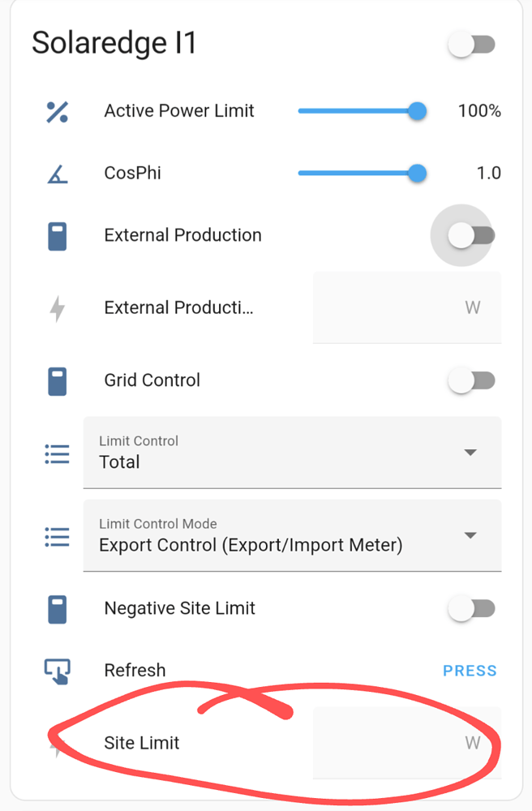This screenshot has height=811, width=532.
Task: Enable the Negative Site Limit toggle
Action: point(472,607)
